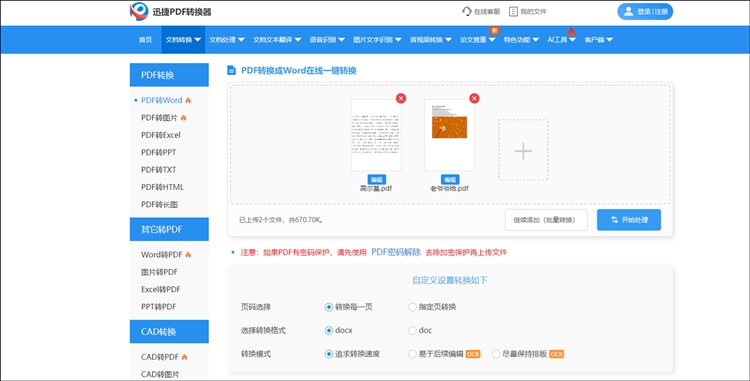Click the 在线客服 headset icon
750x381 pixels.
467,11
